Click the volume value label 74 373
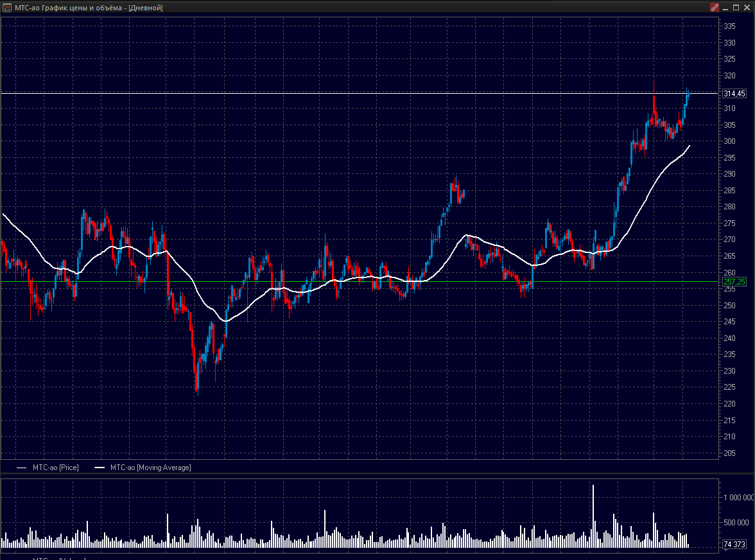Screen dimensions: 755x560 734,544
